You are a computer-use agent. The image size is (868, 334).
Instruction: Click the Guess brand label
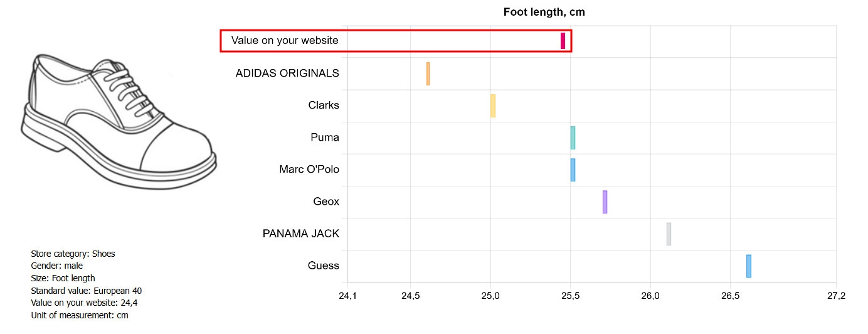[x=324, y=266]
